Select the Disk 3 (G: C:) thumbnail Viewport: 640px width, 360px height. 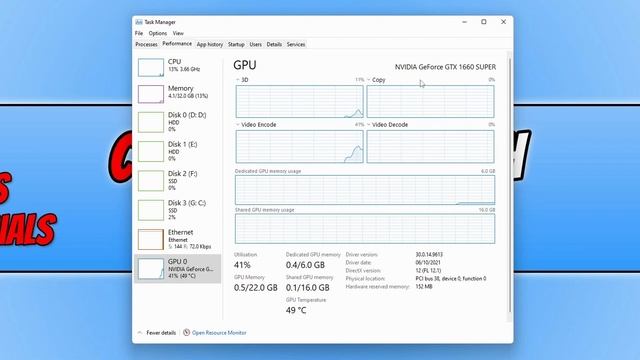pyautogui.click(x=151, y=210)
